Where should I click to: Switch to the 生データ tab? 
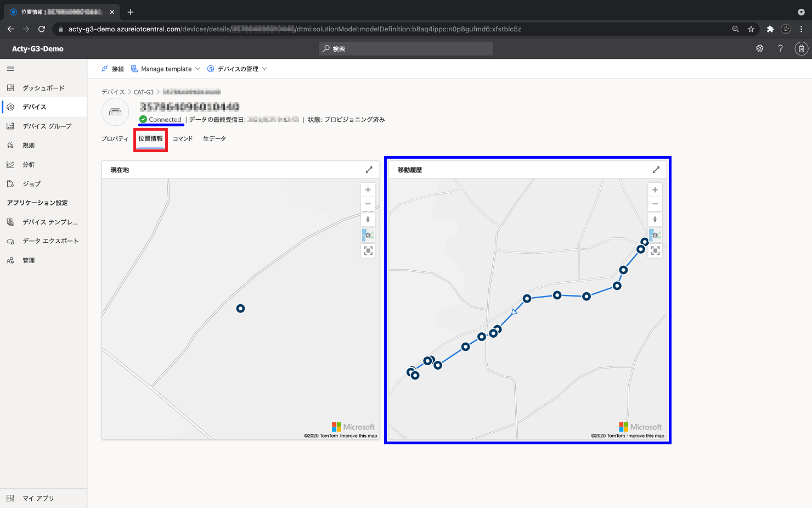click(x=215, y=138)
